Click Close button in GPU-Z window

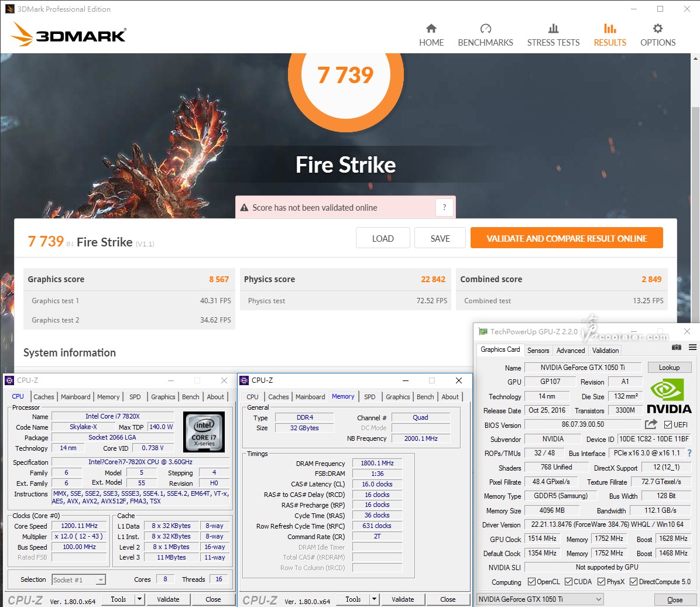(675, 600)
